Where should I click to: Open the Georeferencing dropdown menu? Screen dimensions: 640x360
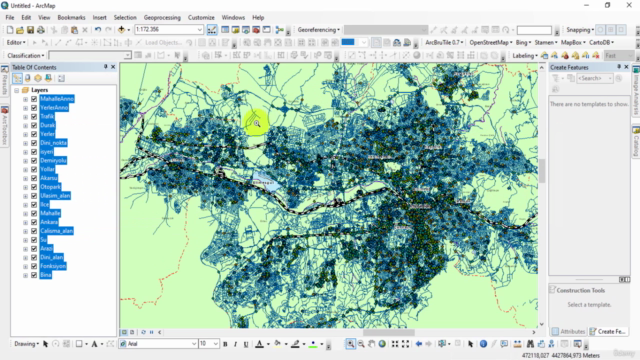click(x=318, y=30)
